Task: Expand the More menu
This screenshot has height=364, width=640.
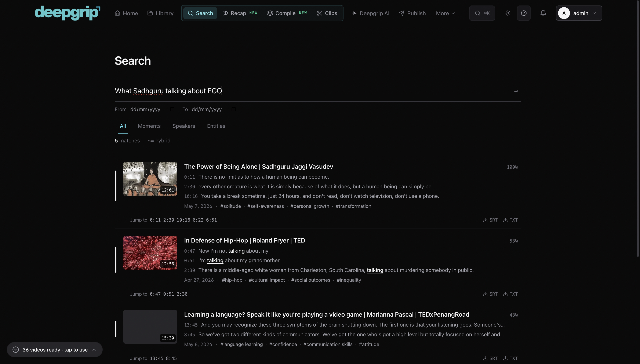Action: click(x=445, y=13)
